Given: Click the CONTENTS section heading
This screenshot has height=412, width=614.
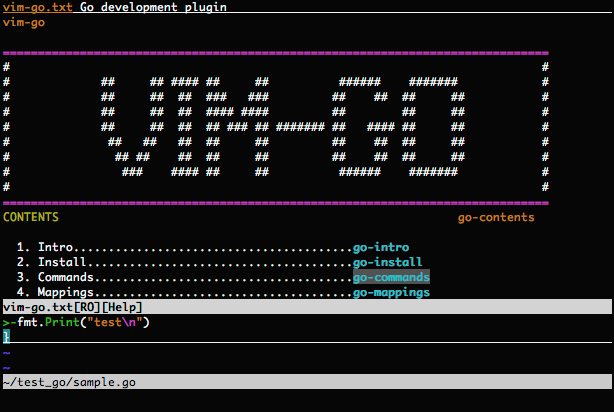Looking at the screenshot, I should 31,217.
